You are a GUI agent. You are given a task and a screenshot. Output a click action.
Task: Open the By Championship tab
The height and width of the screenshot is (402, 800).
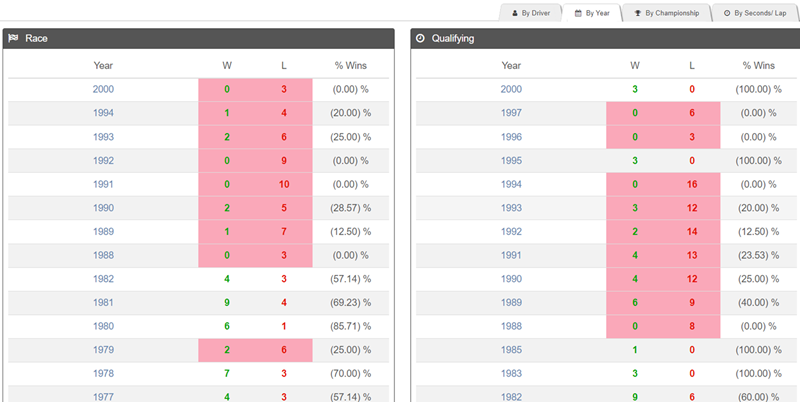pyautogui.click(x=666, y=13)
